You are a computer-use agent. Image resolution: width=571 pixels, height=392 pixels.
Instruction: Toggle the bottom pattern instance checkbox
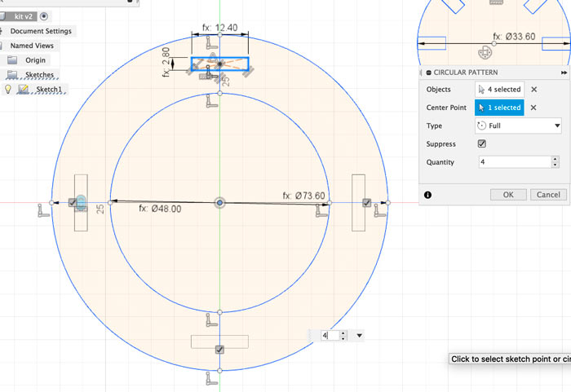(x=219, y=350)
